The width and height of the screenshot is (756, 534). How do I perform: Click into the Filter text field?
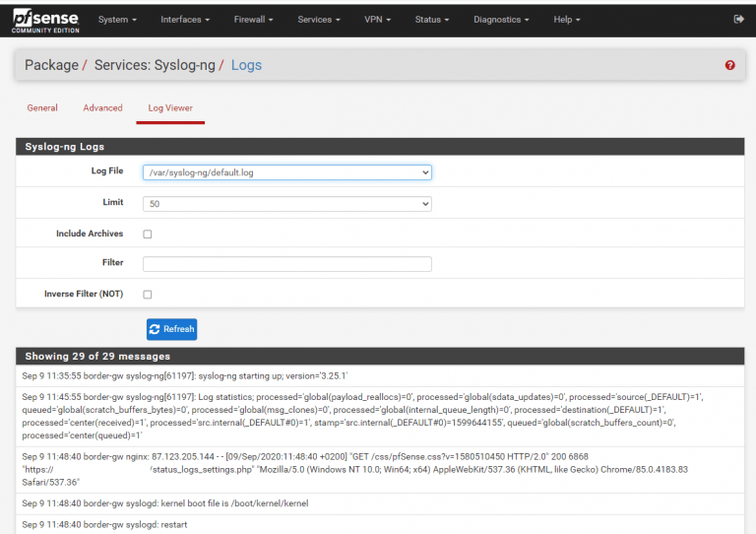286,264
